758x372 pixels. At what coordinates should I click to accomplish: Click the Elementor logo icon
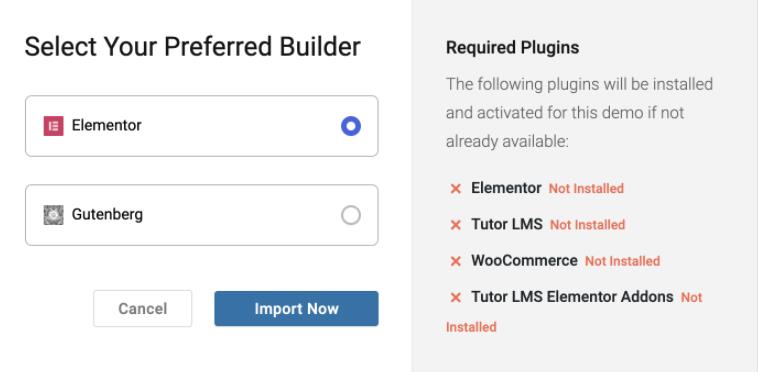[x=53, y=126]
